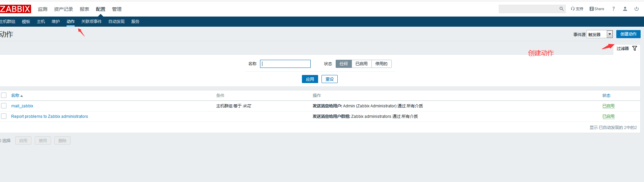Click the 名称 filter input field
The width and height of the screenshot is (644, 182).
pyautogui.click(x=285, y=64)
